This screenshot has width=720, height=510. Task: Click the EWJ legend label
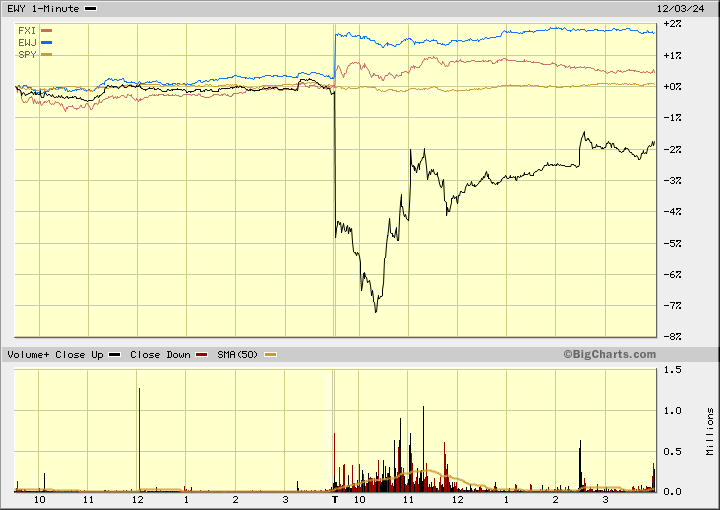click(27, 43)
